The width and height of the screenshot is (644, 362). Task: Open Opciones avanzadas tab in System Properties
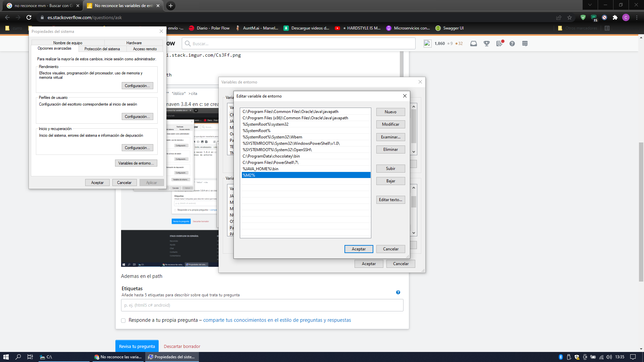(x=54, y=49)
